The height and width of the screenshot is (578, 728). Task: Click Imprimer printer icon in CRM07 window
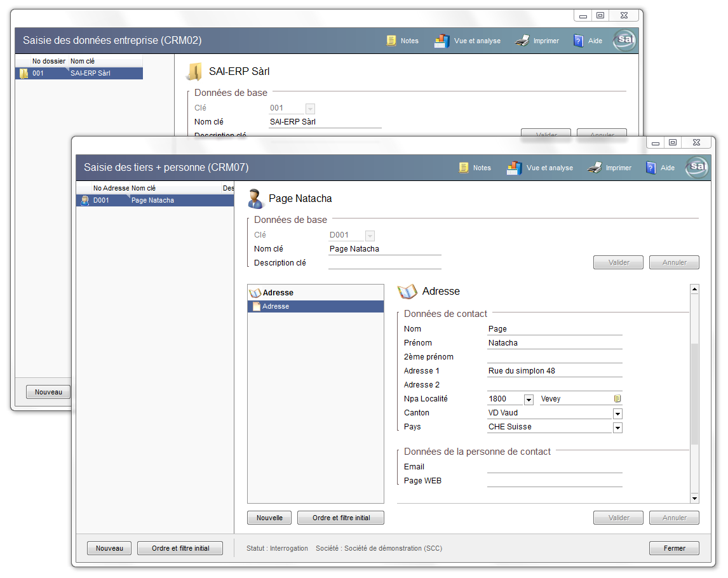click(595, 168)
